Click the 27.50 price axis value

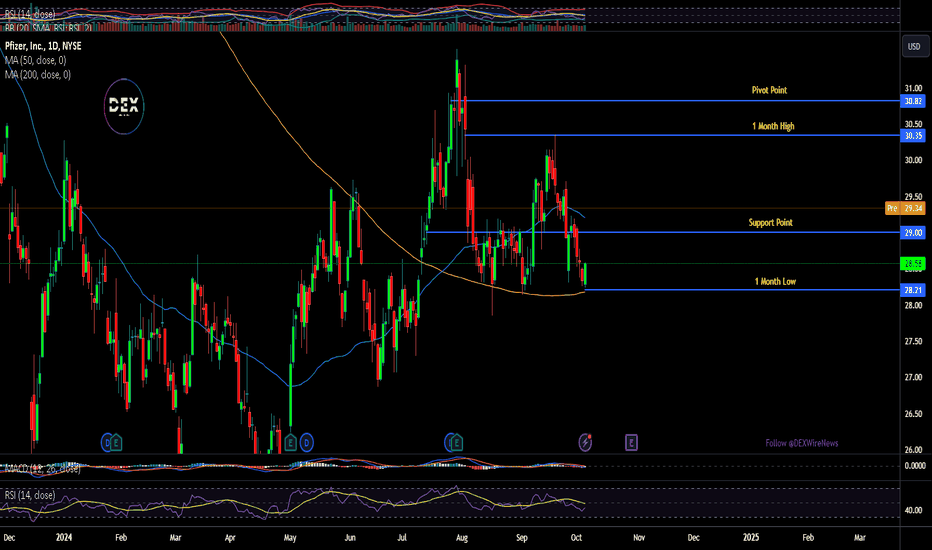913,341
